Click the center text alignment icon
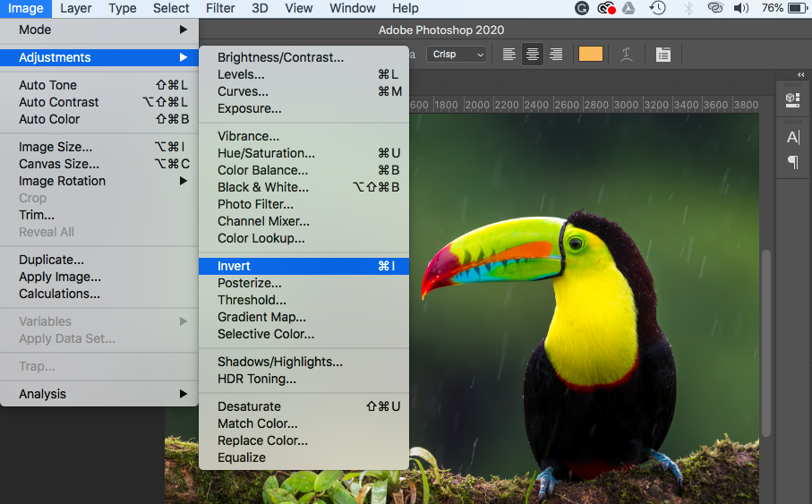The image size is (812, 504). (x=533, y=54)
